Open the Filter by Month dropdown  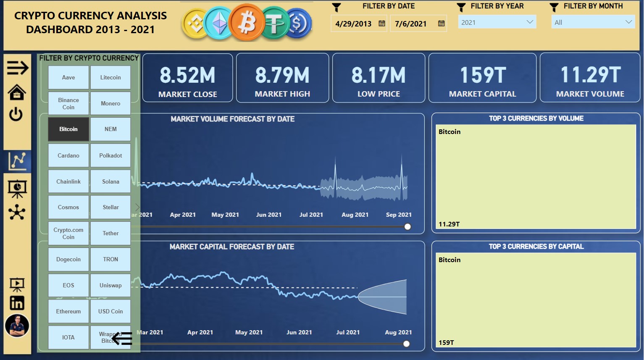(593, 22)
